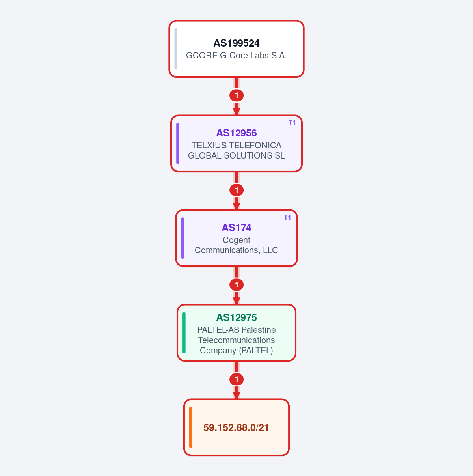Click the T1 badge on the AS12956 node
This screenshot has width=473, height=476.
292,123
